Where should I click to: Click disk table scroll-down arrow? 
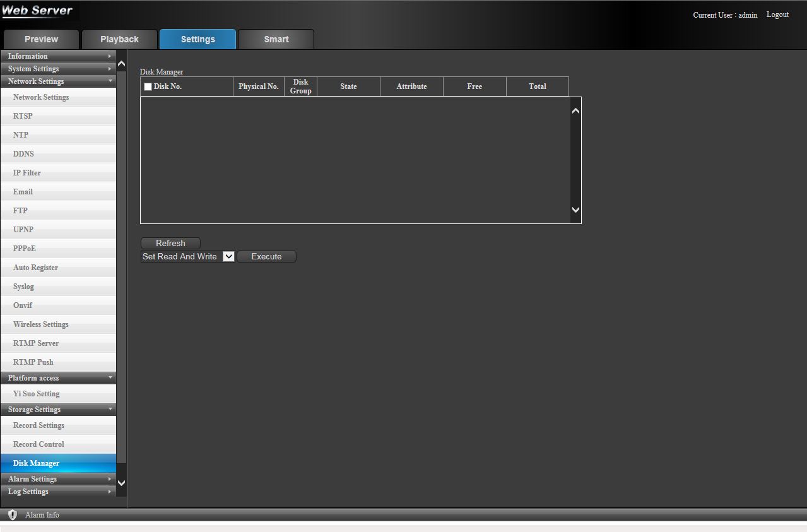(575, 210)
